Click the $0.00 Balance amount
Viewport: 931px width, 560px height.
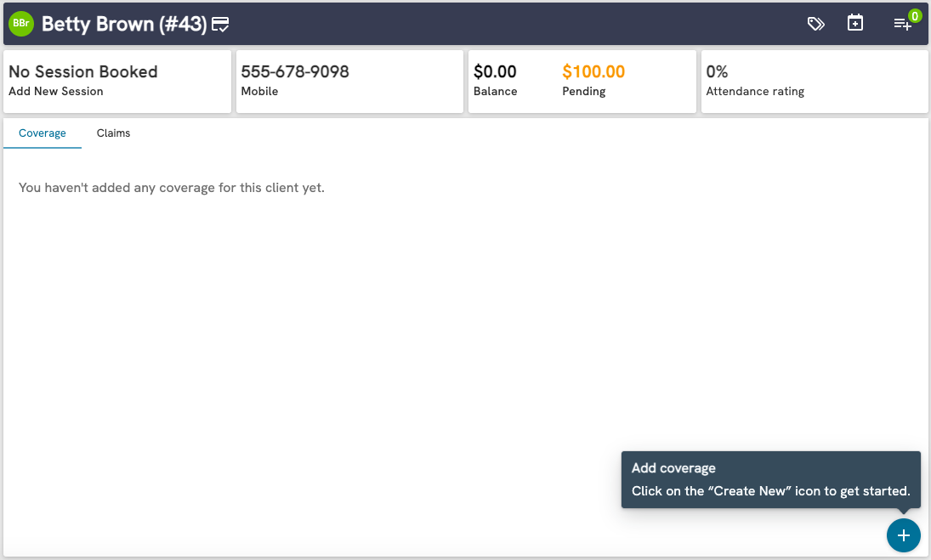(x=495, y=71)
